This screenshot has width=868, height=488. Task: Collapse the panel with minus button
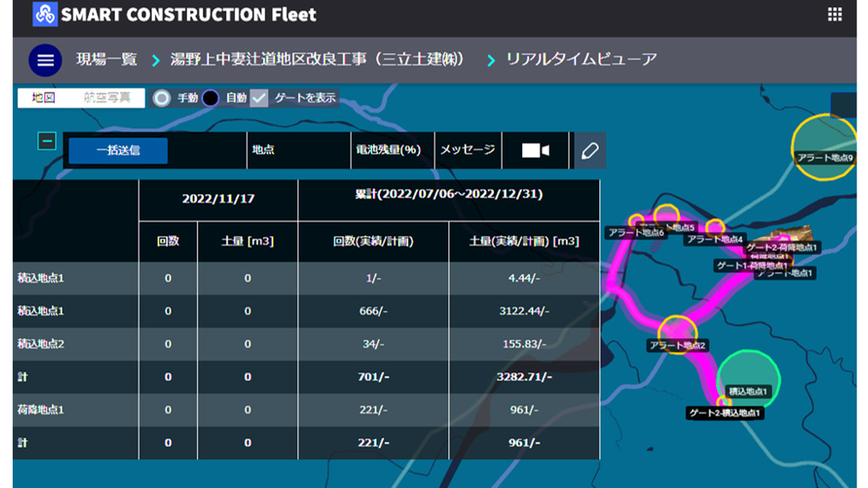tap(47, 141)
